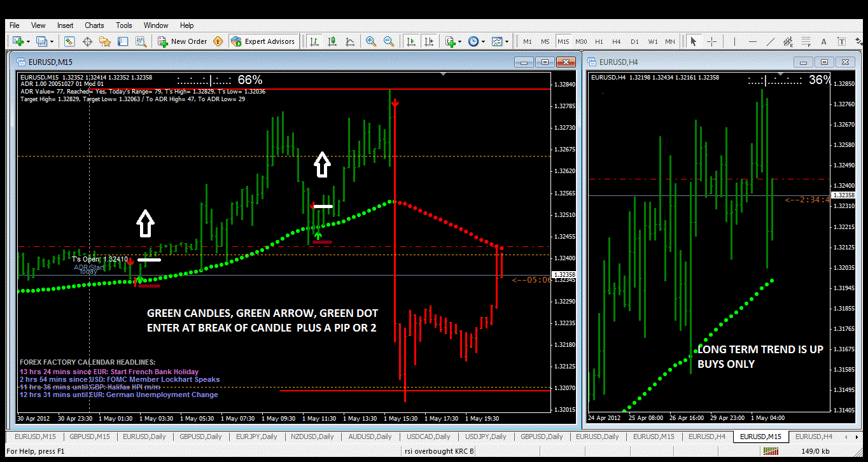The height and width of the screenshot is (462, 868).
Task: Switch chart to Candlesticks style
Action: [332, 41]
